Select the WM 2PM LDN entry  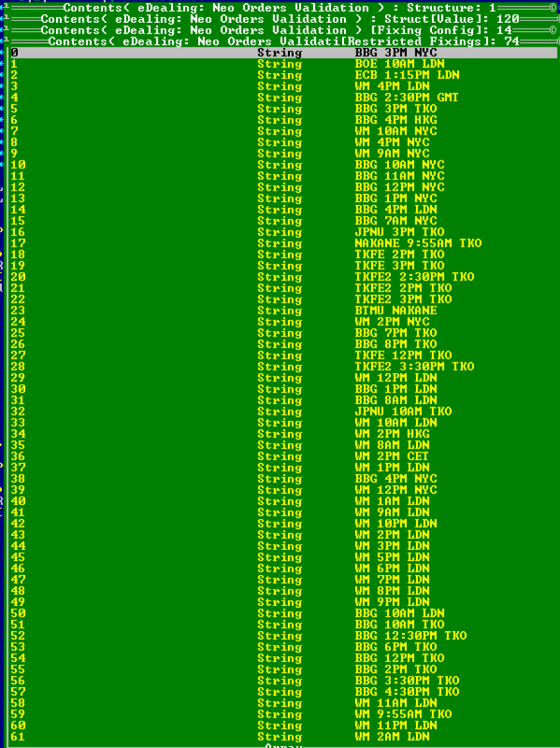tap(392, 534)
